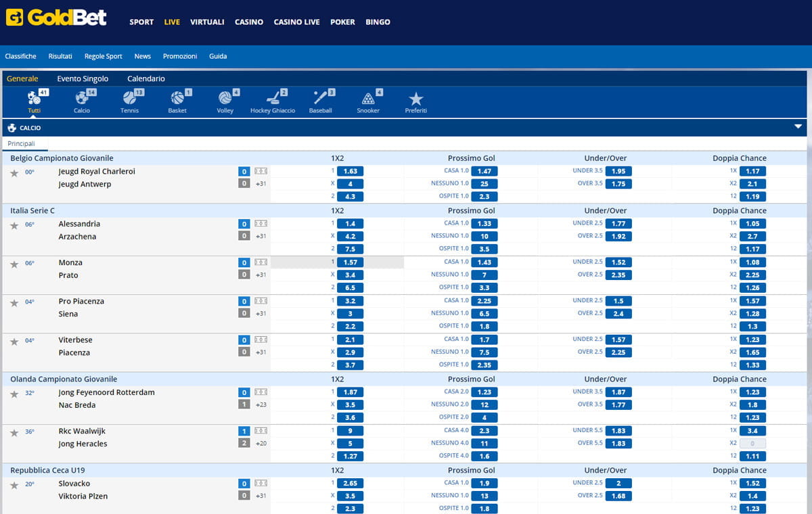The height and width of the screenshot is (514, 812).
Task: Switch to Calendario tab
Action: pyautogui.click(x=146, y=78)
